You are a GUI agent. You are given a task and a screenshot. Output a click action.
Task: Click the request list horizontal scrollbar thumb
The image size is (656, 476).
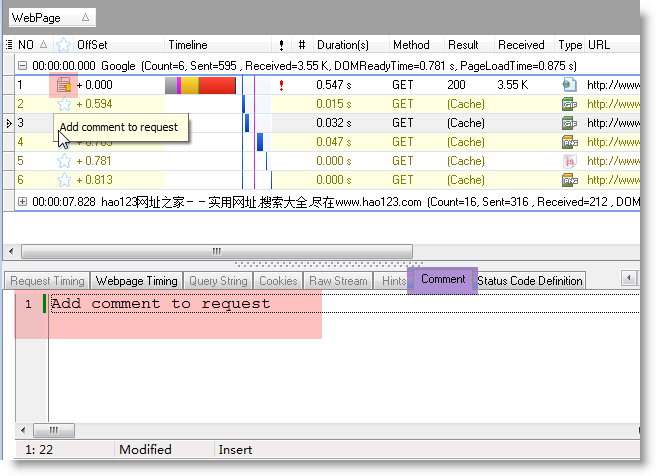(x=215, y=251)
